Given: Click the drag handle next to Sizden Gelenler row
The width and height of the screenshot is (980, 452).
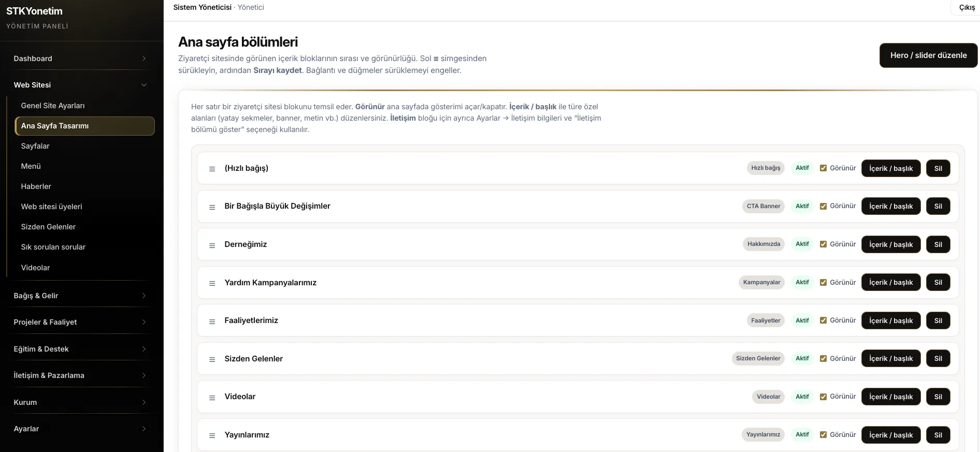Looking at the screenshot, I should point(212,359).
